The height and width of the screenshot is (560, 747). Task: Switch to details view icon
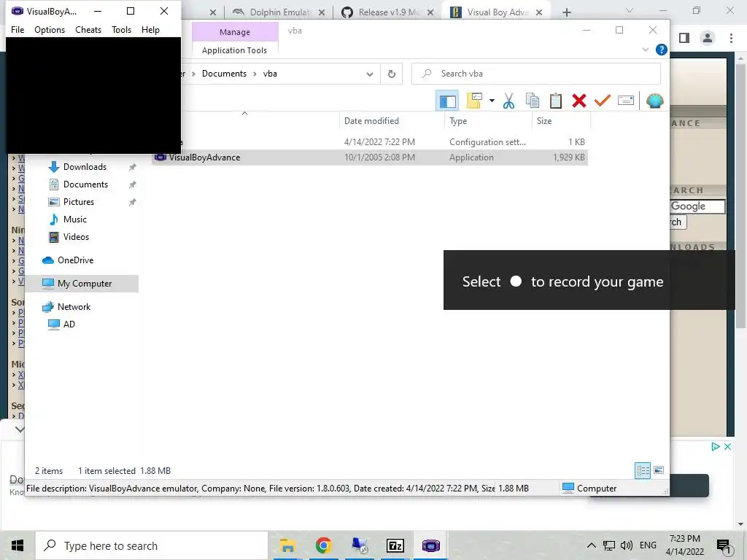pos(643,470)
